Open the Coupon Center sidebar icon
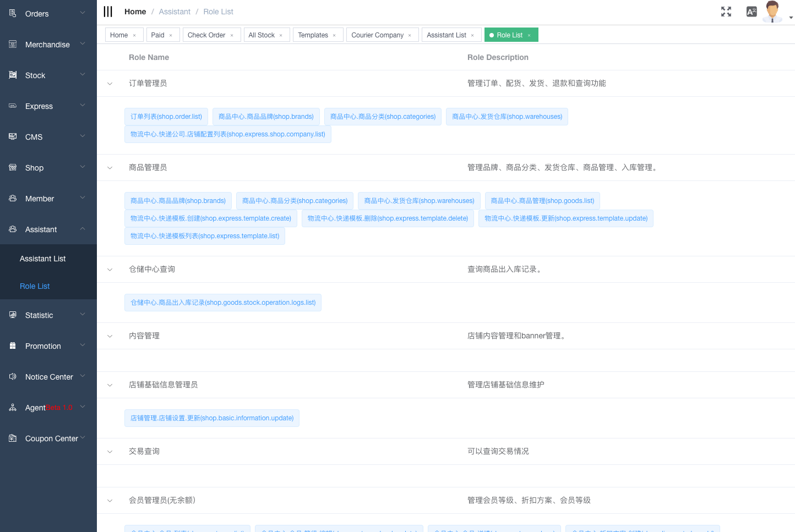The width and height of the screenshot is (795, 532). [x=12, y=438]
